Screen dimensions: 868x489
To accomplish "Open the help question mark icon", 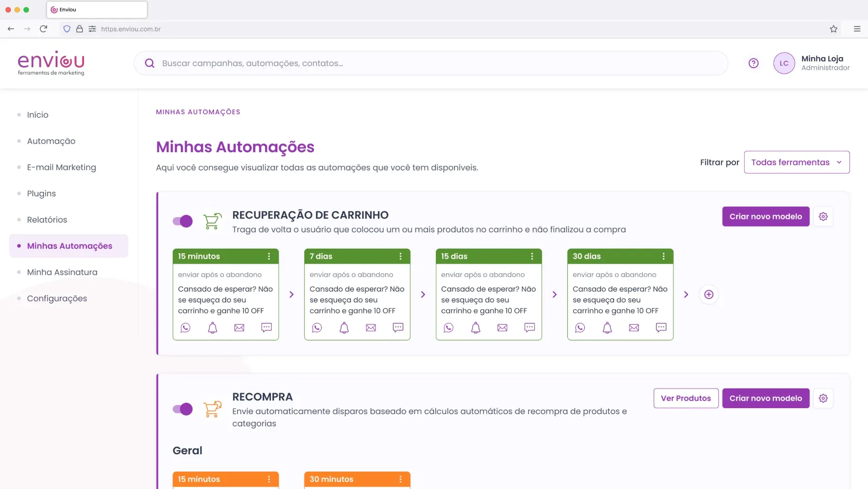I will (x=753, y=64).
